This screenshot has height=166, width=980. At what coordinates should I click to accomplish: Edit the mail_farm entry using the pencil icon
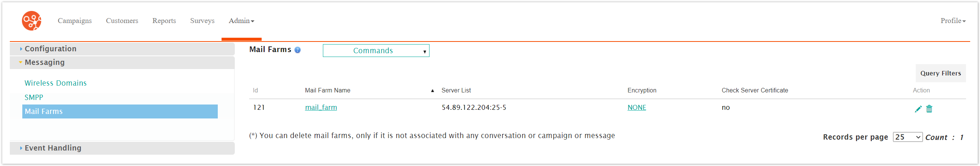point(918,109)
